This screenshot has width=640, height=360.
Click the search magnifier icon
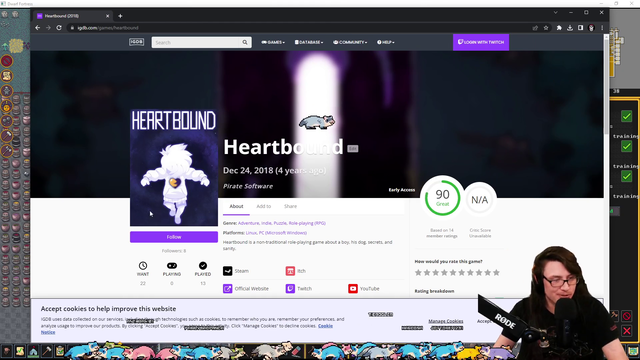(245, 42)
